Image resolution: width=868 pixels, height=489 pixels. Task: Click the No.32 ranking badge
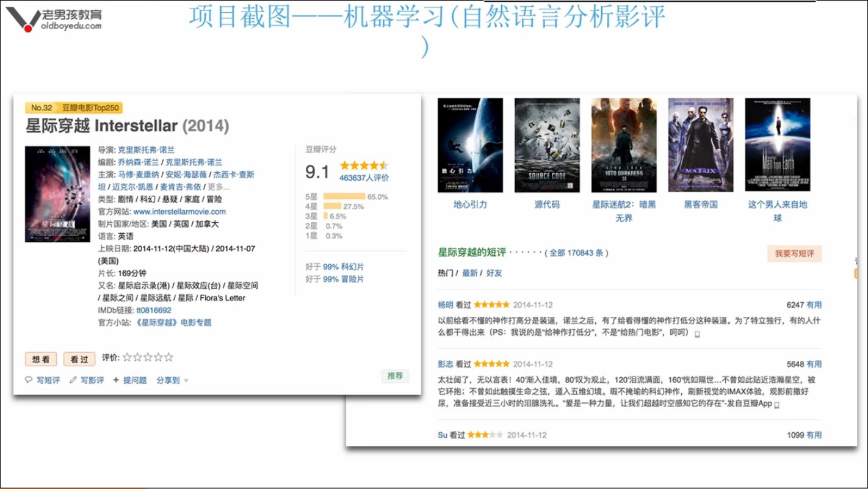pos(42,108)
